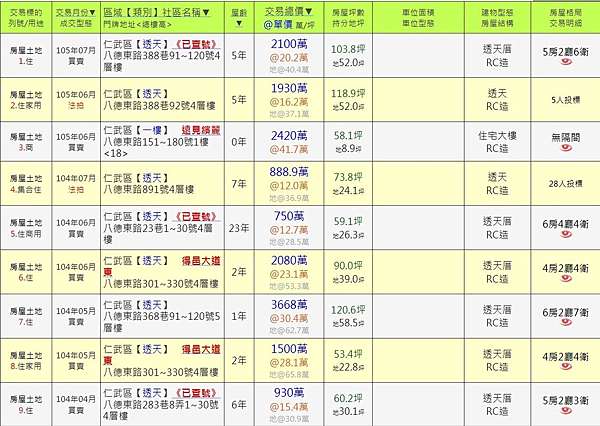Open red bracketed link in 388巷91~120號 row
The image size is (600, 426).
(197, 44)
